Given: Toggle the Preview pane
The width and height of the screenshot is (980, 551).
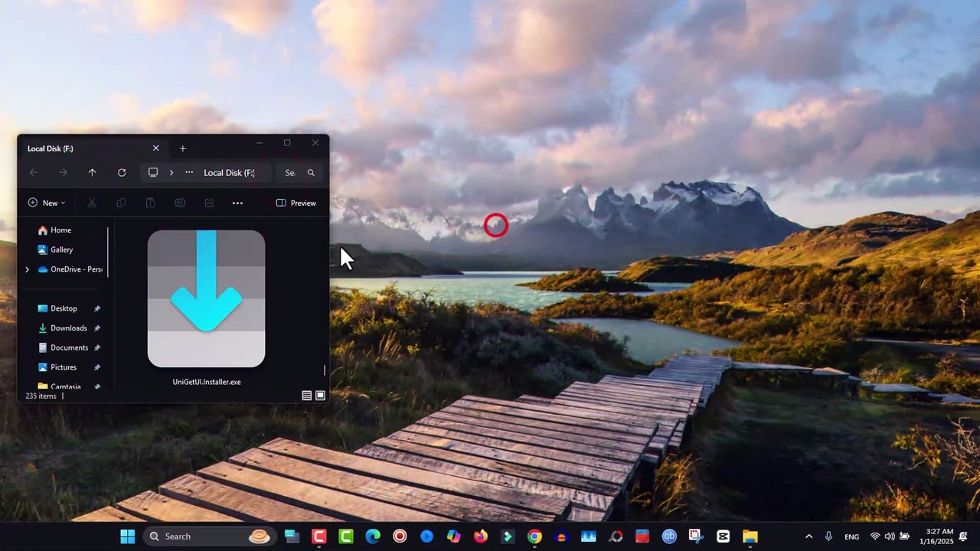Looking at the screenshot, I should [296, 203].
